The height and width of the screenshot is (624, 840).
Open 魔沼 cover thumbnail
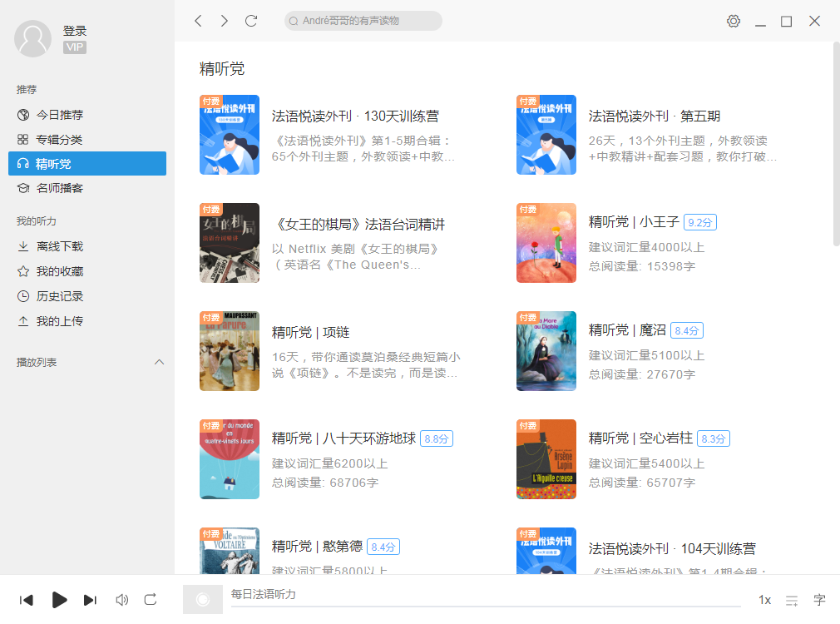[546, 351]
